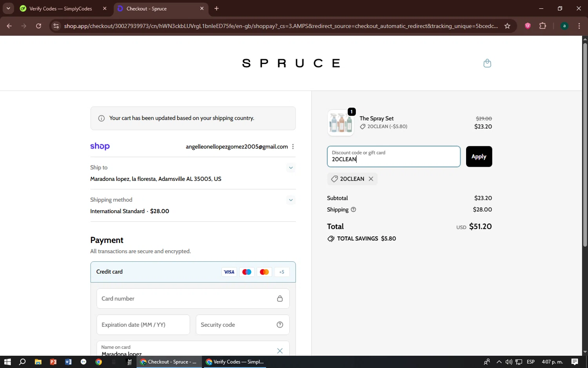This screenshot has width=588, height=368.
Task: Bookmark this page with the star icon
Action: click(x=507, y=26)
